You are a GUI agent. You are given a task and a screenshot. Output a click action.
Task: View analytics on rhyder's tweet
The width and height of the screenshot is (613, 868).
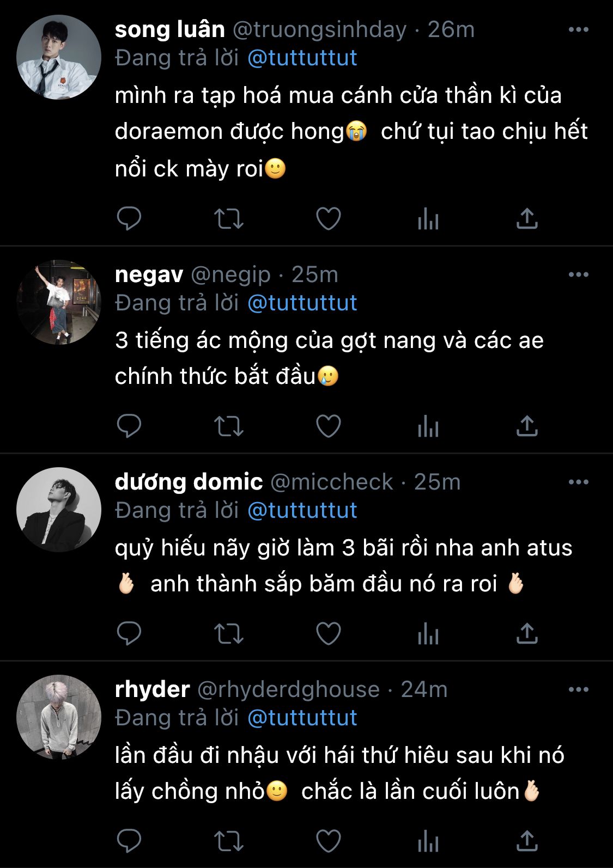tap(428, 841)
